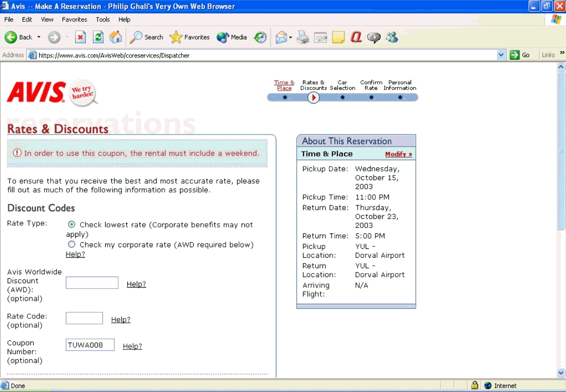Screen dimensions: 566x392
Task: Show browsing History with clock icon
Action: pos(260,37)
